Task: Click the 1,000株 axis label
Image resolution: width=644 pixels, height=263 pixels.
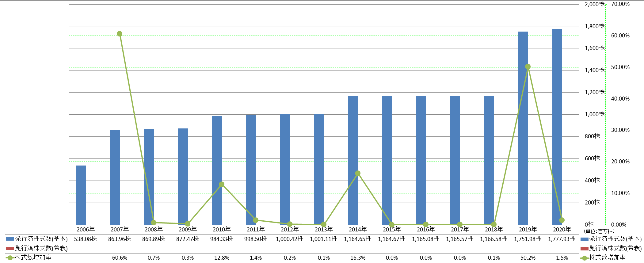Action: (595, 114)
